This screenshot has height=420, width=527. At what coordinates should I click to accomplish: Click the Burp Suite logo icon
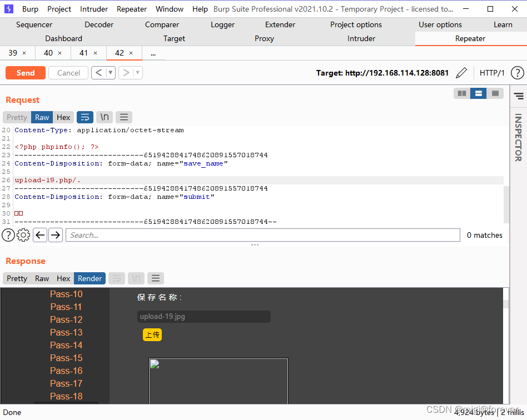click(9, 9)
